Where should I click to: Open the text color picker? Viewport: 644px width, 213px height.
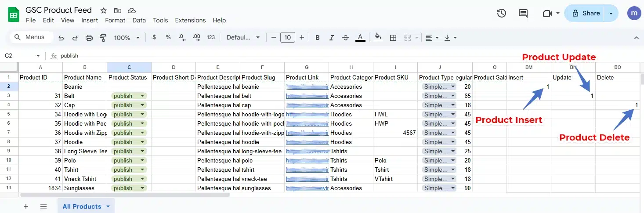360,38
